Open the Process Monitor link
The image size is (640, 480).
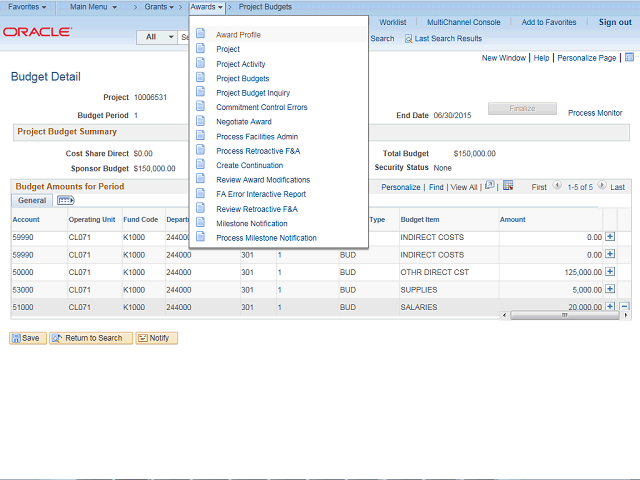click(594, 113)
